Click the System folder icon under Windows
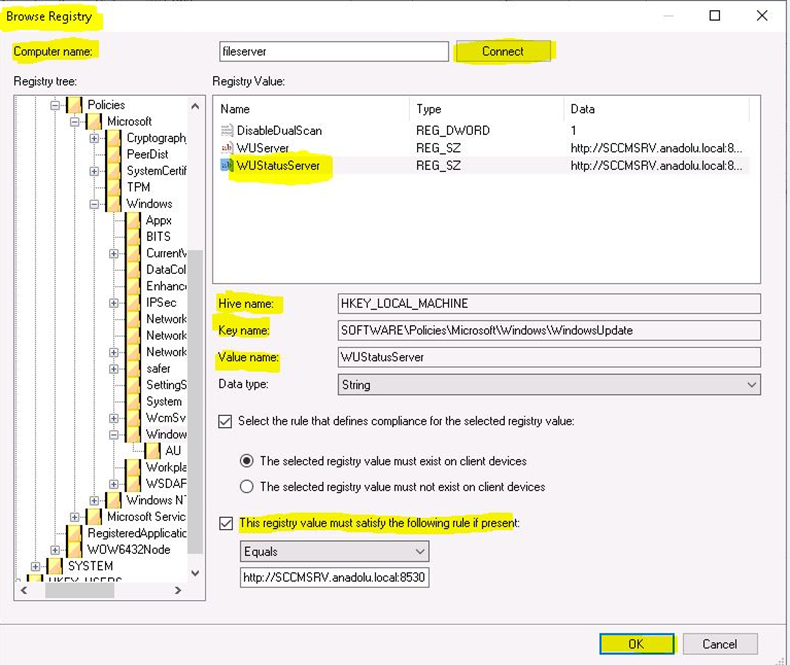Screen dimensions: 790x665 [134, 402]
